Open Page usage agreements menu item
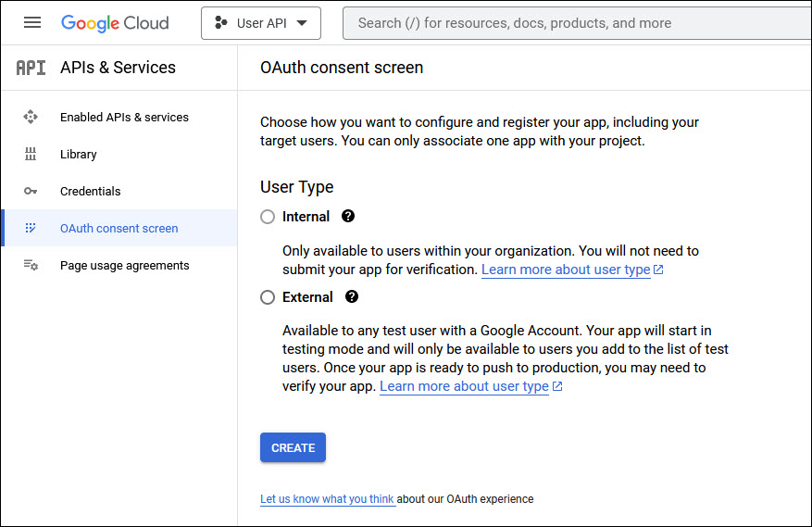812x527 pixels. [x=124, y=266]
